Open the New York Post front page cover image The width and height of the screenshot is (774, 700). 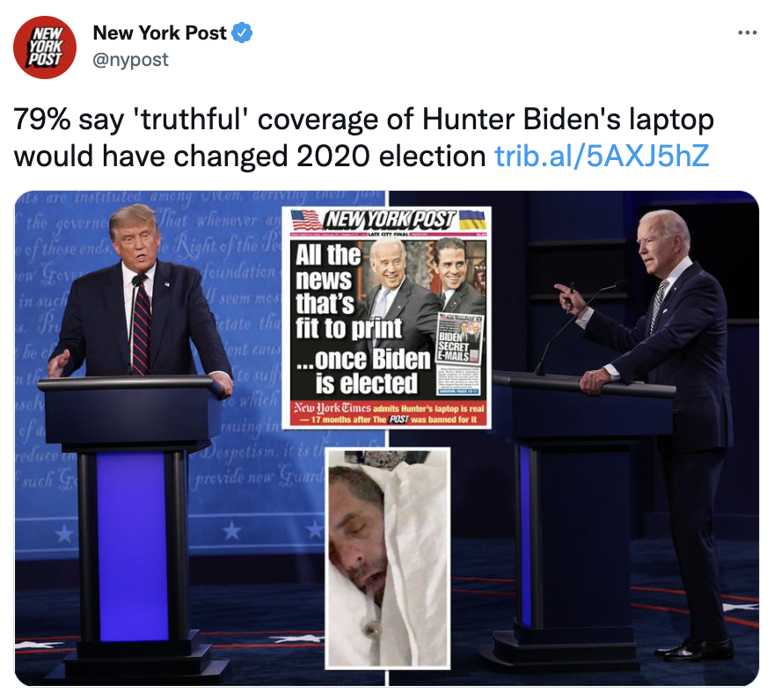[386, 317]
